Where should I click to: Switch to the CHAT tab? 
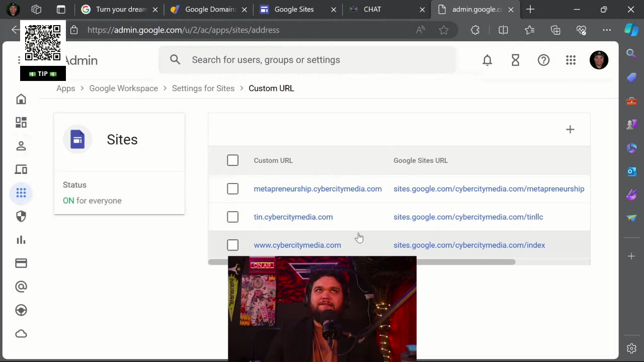pos(387,10)
